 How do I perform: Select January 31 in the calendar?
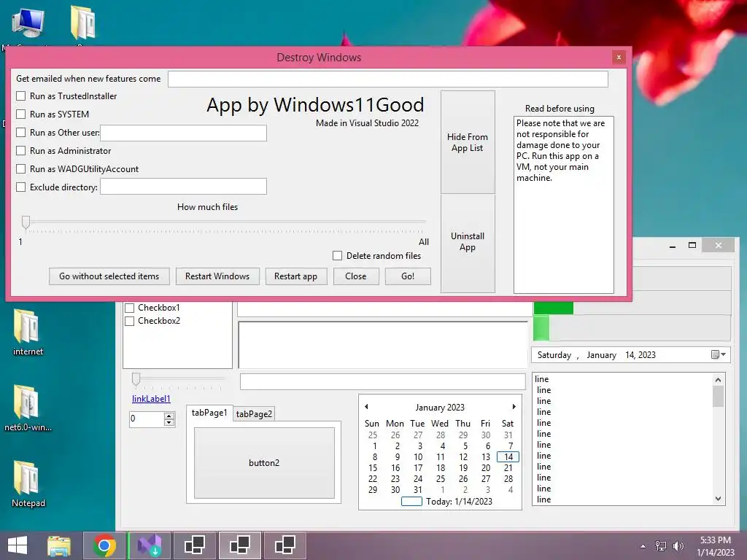(418, 489)
